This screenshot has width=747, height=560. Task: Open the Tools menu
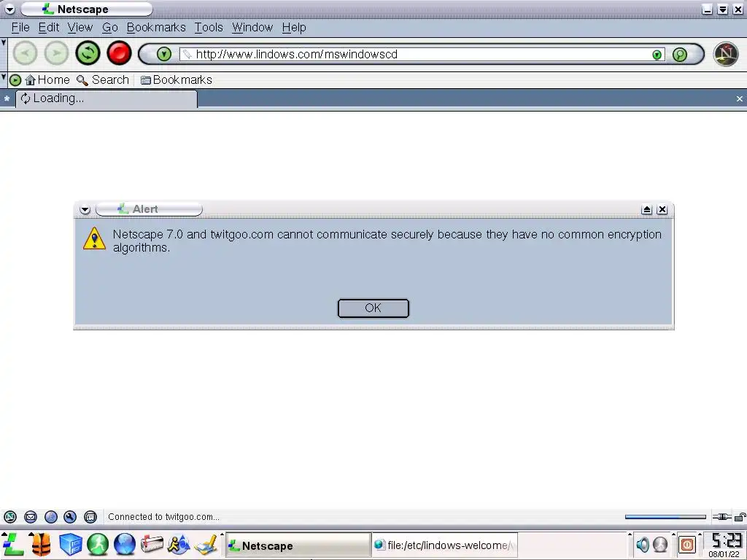209,28
